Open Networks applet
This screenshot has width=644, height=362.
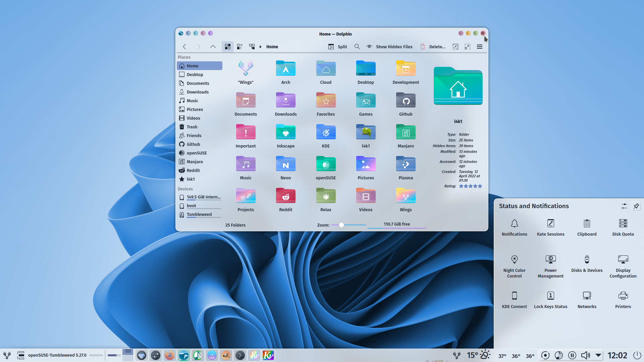(x=587, y=300)
